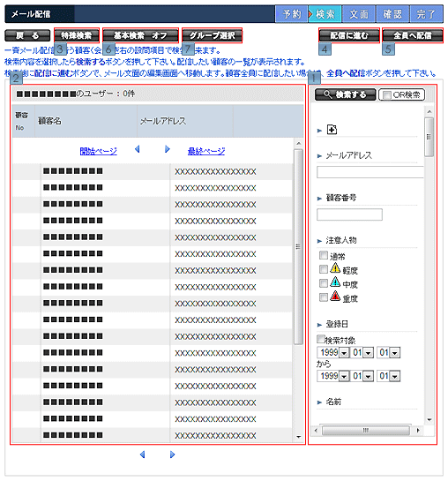The image size is (448, 481).
Task: Switch to the 予約 step tab
Action: 291,14
